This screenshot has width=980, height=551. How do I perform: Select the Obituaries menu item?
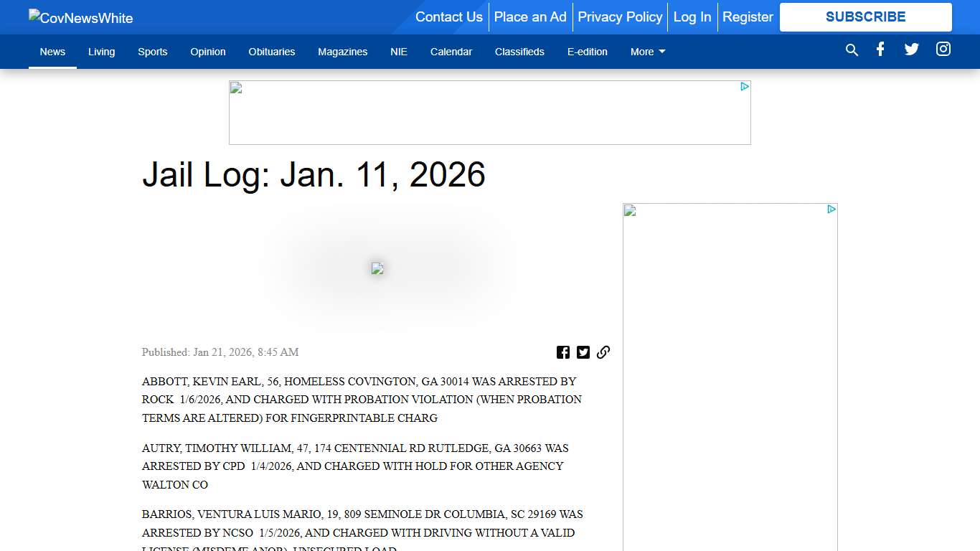tap(271, 52)
